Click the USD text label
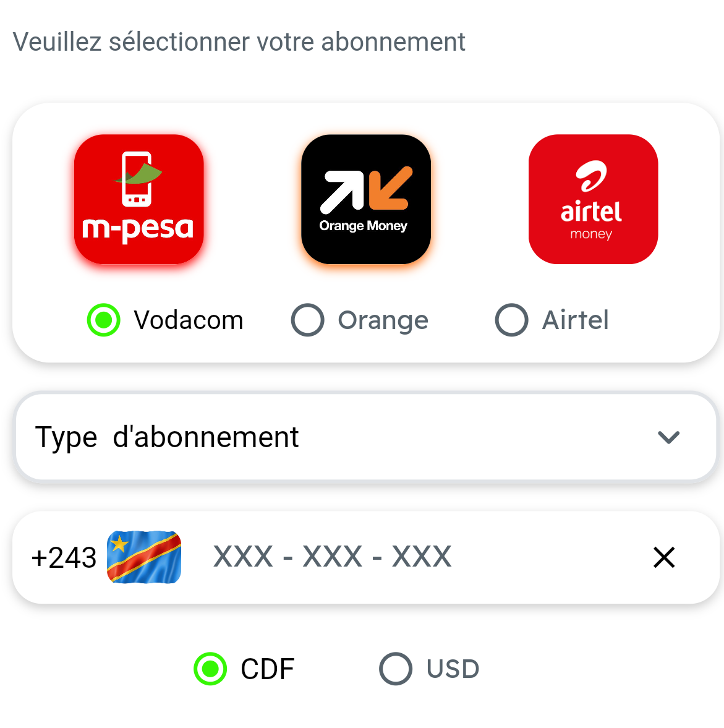 point(453,669)
